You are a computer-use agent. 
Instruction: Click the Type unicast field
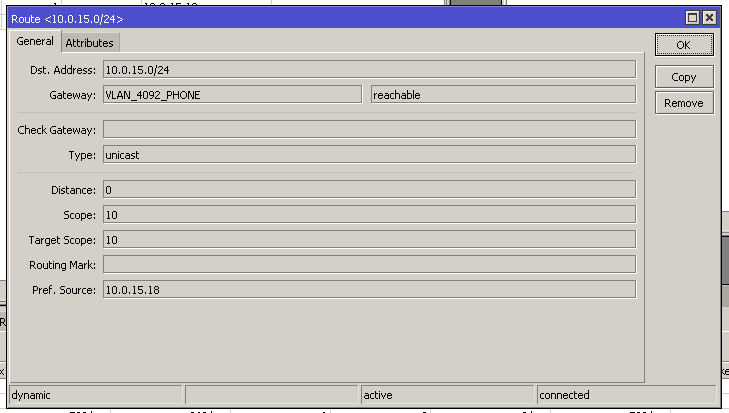pyautogui.click(x=369, y=155)
